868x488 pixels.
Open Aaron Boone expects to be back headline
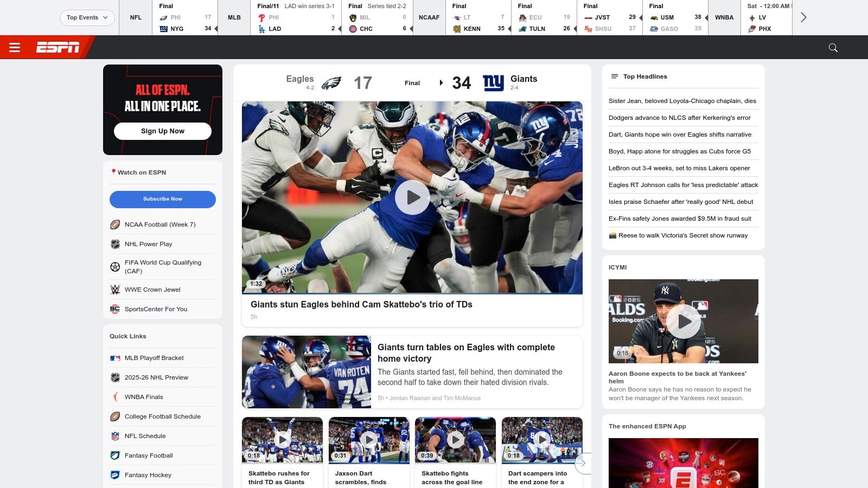[678, 377]
